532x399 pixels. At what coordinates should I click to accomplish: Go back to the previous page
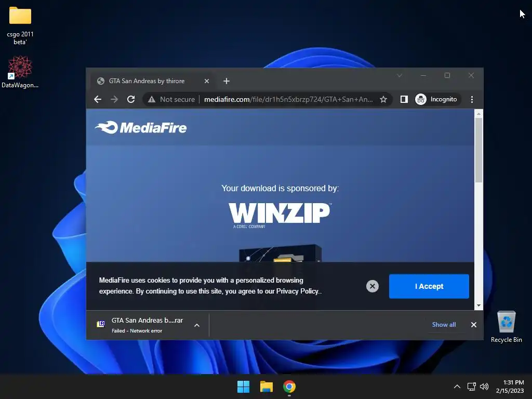[98, 99]
